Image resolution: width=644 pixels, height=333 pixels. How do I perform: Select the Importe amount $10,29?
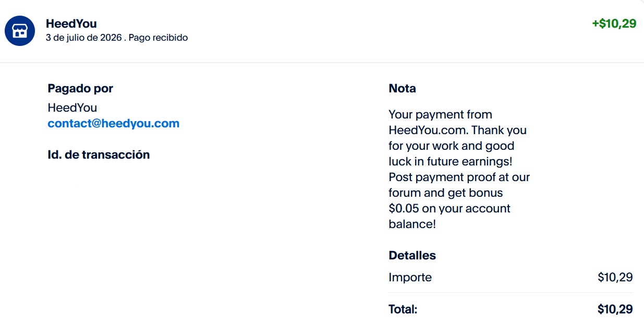click(615, 277)
